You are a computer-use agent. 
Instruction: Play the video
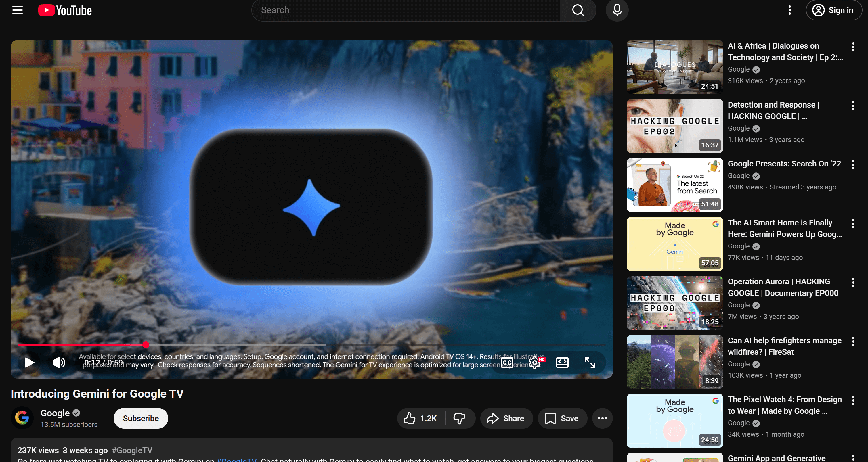(29, 362)
